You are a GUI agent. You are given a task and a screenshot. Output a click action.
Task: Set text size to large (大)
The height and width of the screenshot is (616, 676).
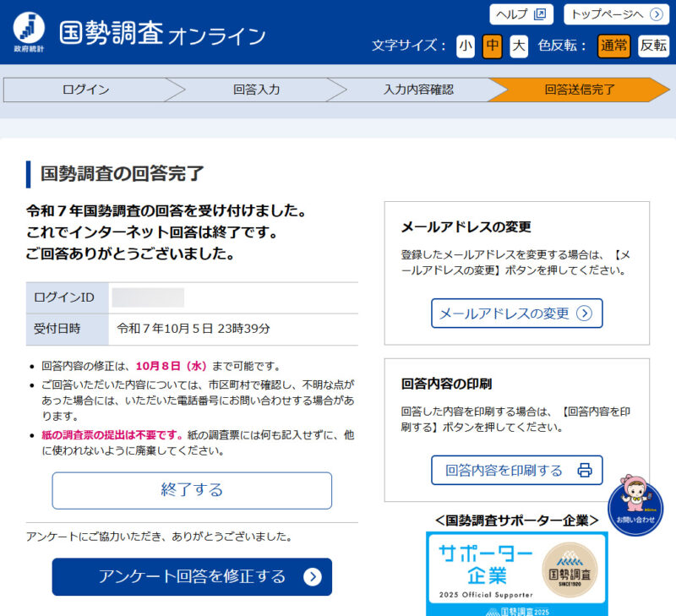(x=519, y=46)
